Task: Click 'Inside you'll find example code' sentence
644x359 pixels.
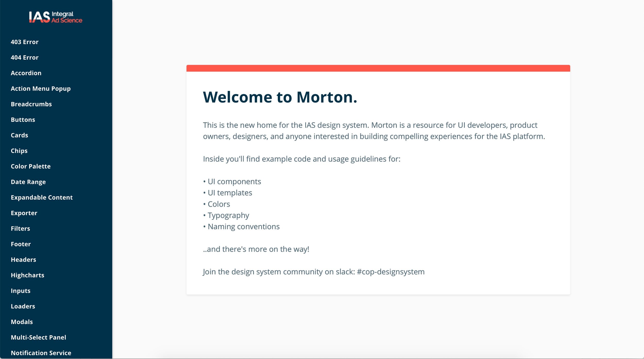Action: pos(302,159)
